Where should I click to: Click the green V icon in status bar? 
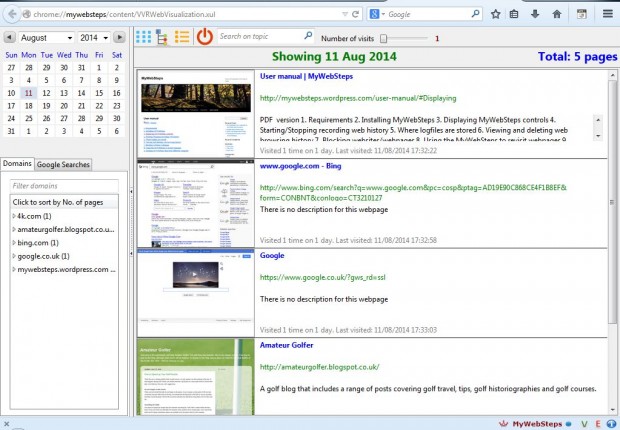(584, 424)
